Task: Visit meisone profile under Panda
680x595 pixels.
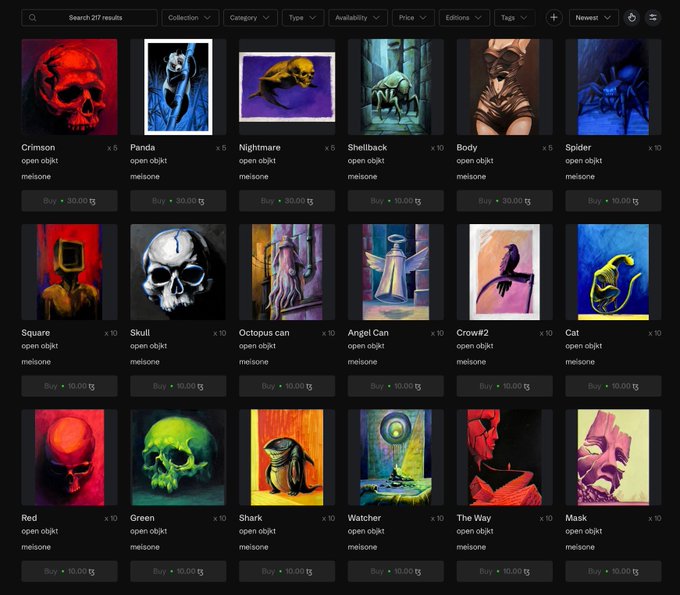Action: point(145,177)
